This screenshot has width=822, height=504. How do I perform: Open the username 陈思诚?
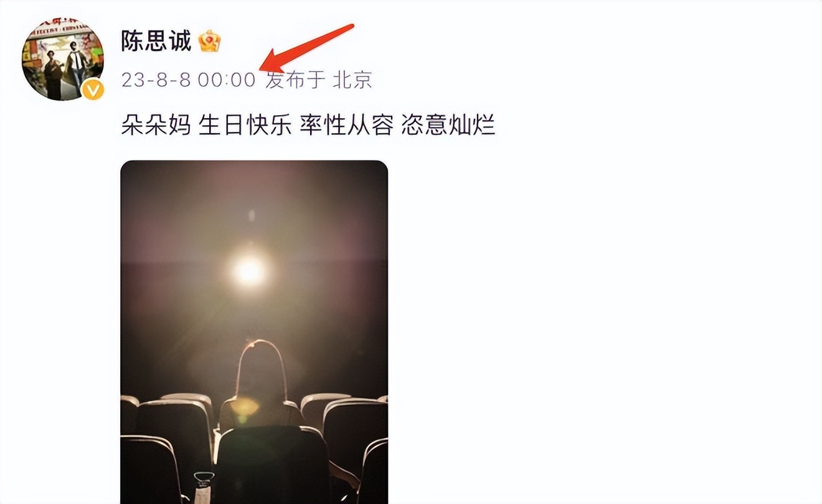pos(156,41)
